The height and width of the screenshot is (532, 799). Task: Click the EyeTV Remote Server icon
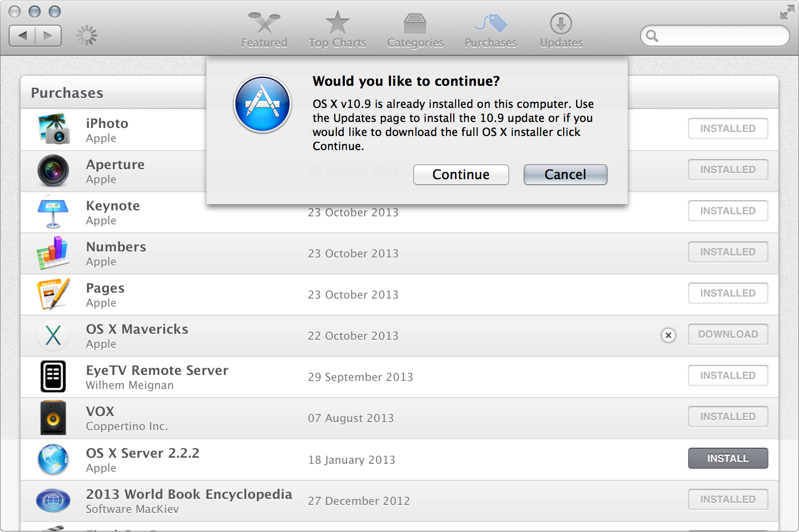click(x=53, y=376)
